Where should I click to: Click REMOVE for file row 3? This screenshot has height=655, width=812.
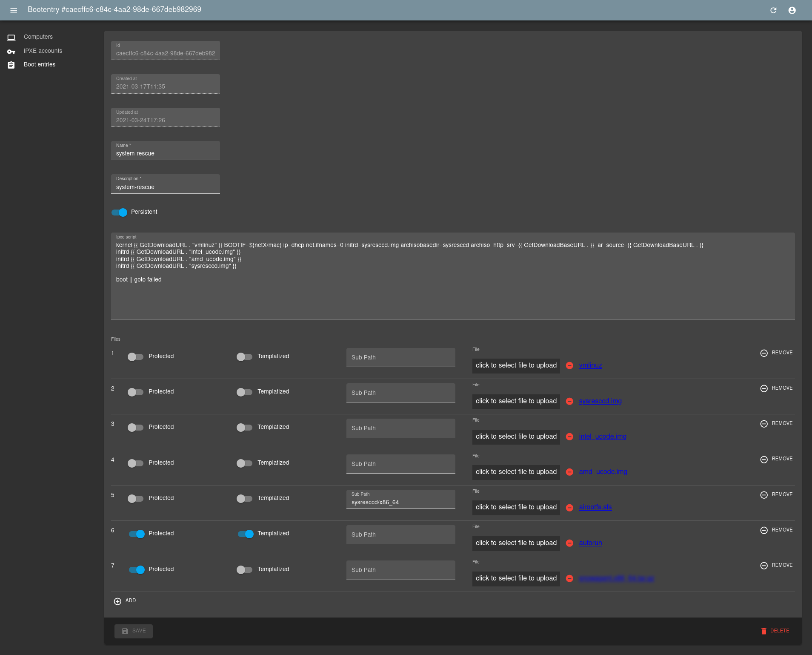[777, 424]
